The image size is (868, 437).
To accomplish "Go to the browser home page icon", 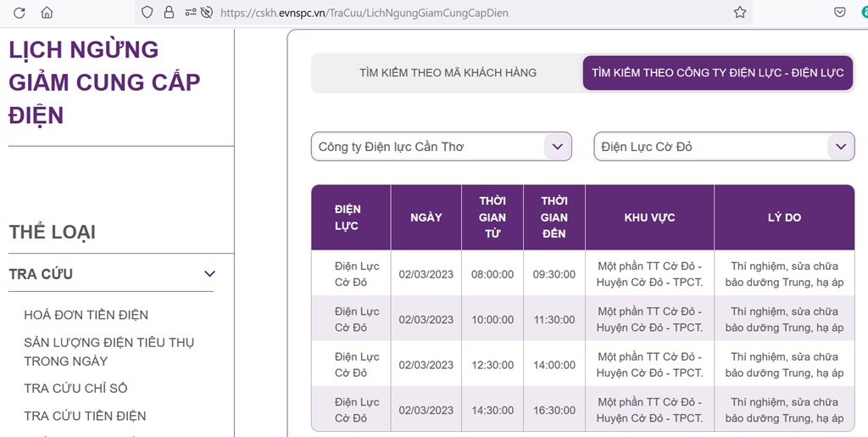I will [47, 13].
